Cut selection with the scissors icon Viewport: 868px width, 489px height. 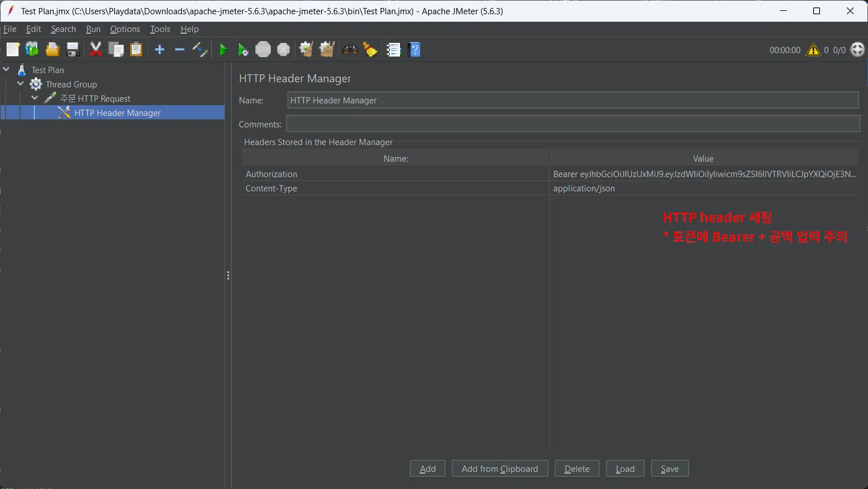pyautogui.click(x=96, y=50)
